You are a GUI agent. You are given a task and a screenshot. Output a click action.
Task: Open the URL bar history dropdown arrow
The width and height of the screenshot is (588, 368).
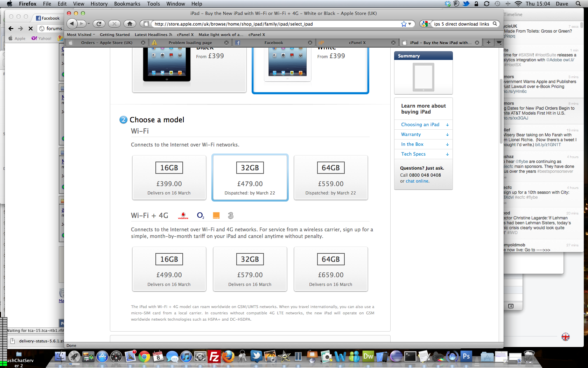pos(410,24)
